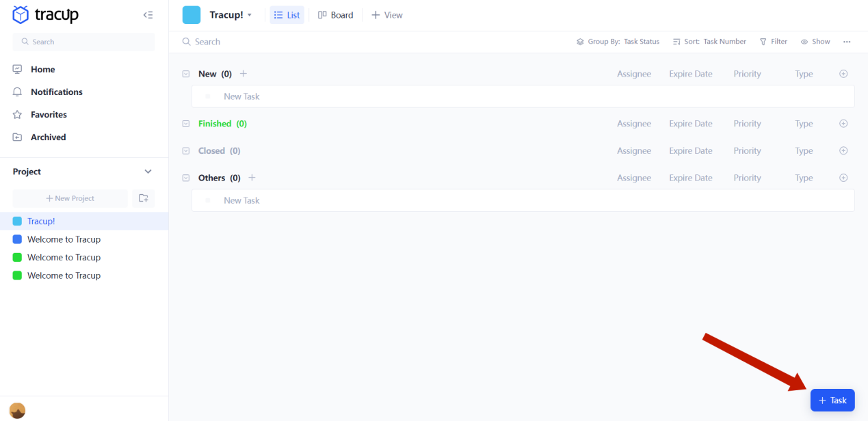Screen dimensions: 868x421
Task: Collapse the Project section in the sidebar
Action: point(148,171)
